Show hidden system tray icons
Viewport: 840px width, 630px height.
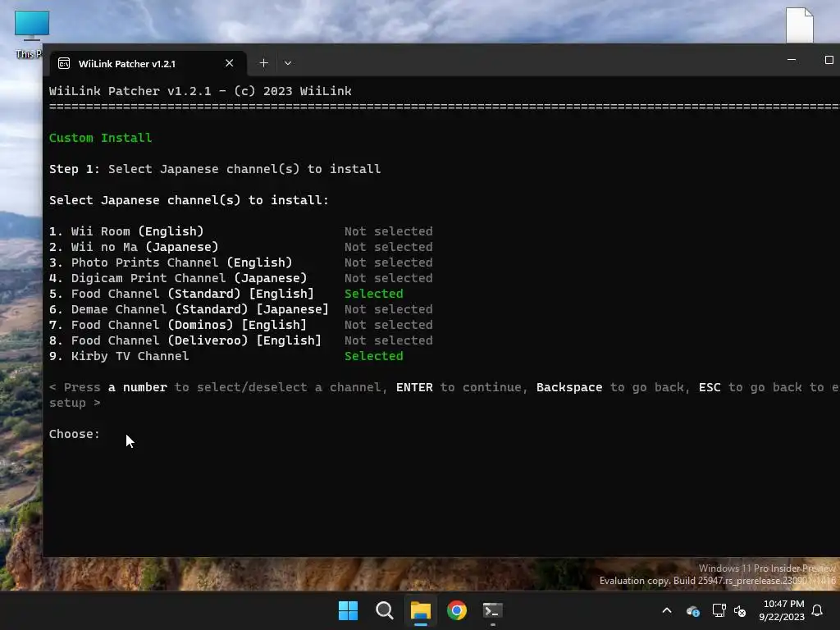[667, 610]
